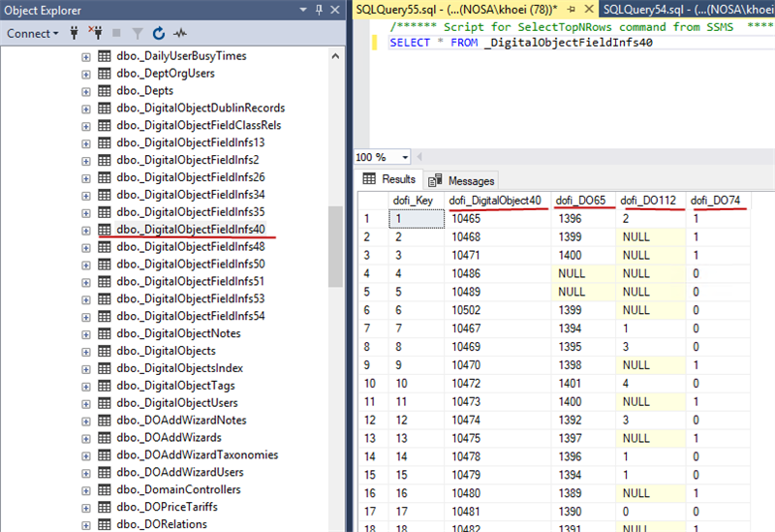Open the 100 % zoom dropdown
The width and height of the screenshot is (775, 532).
(406, 157)
